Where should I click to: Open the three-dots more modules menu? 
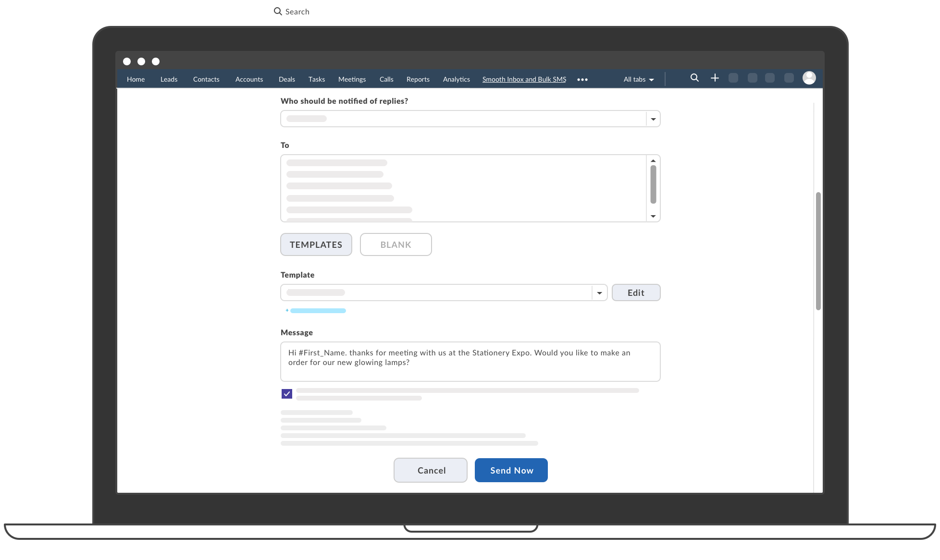[x=582, y=80]
